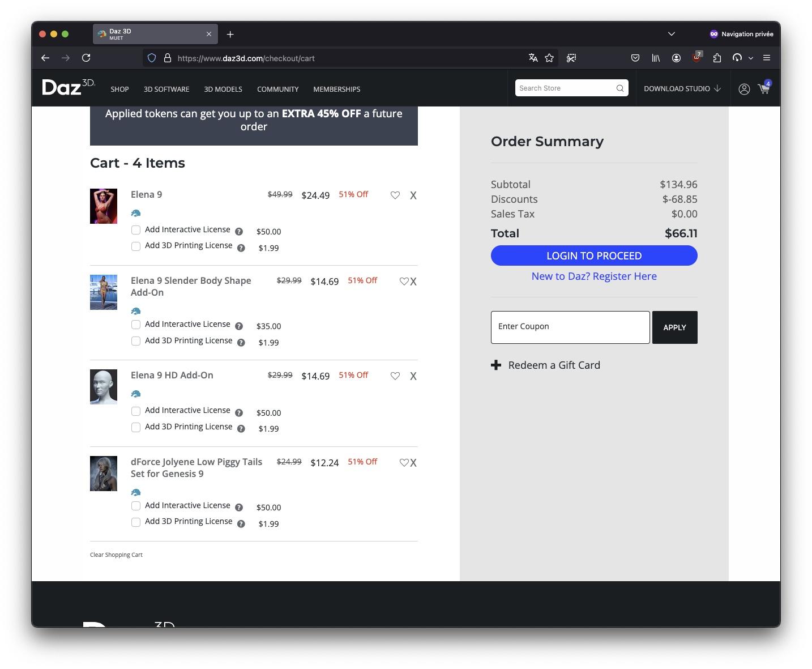Reload the current page

[86, 58]
